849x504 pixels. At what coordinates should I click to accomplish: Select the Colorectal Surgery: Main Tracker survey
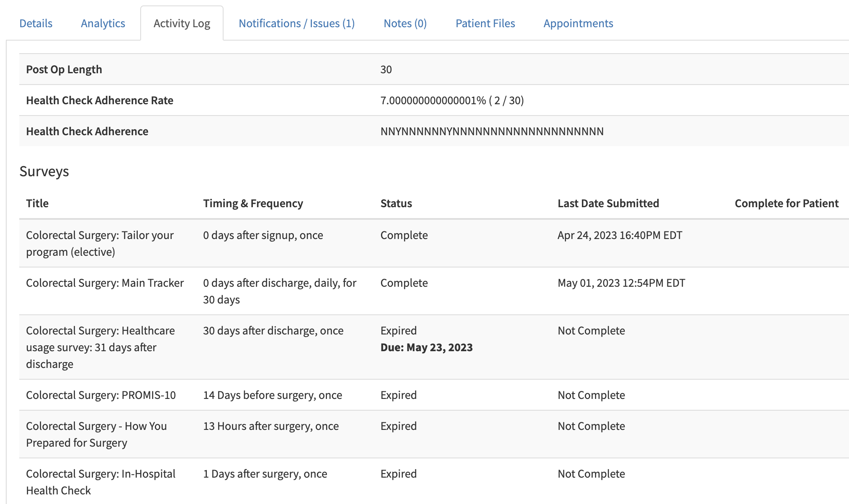tap(105, 283)
